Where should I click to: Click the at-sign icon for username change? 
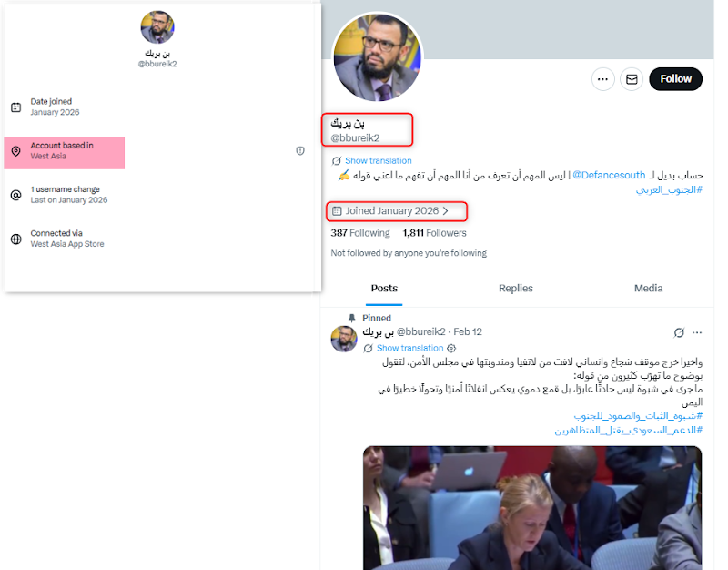pos(15,195)
